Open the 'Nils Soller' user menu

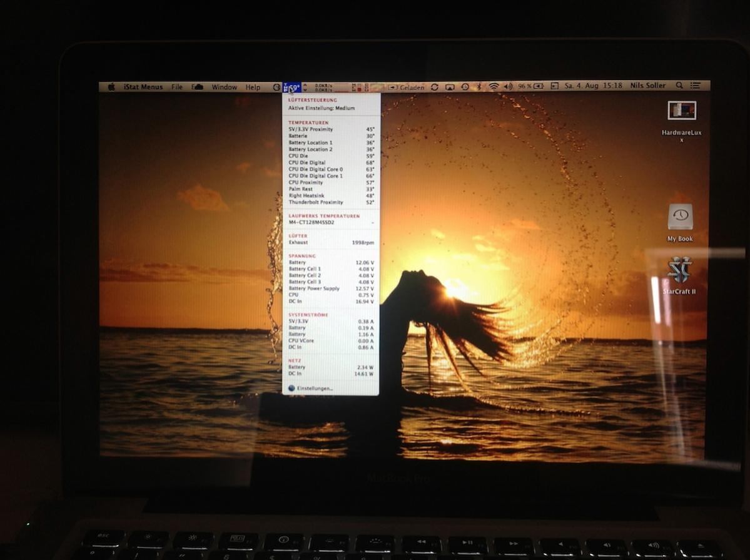(647, 86)
